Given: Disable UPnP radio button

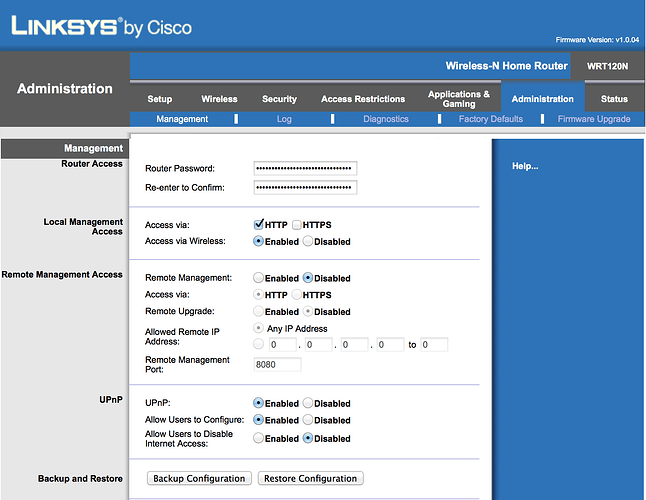Looking at the screenshot, I should point(308,403).
